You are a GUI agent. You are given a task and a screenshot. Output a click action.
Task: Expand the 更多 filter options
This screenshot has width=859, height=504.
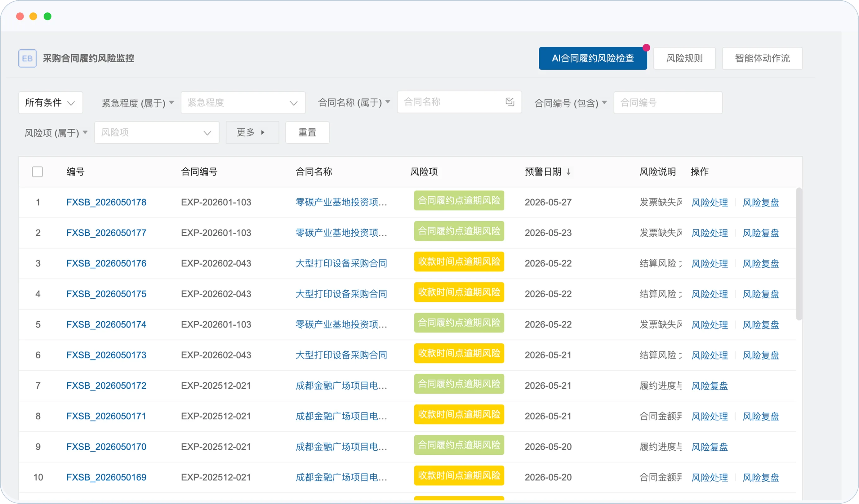(252, 133)
